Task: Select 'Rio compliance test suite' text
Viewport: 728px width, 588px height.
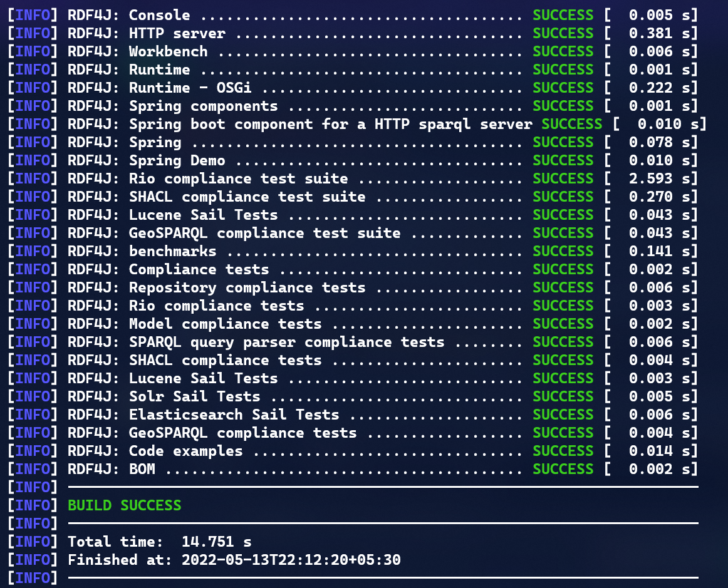Action: 239,178
